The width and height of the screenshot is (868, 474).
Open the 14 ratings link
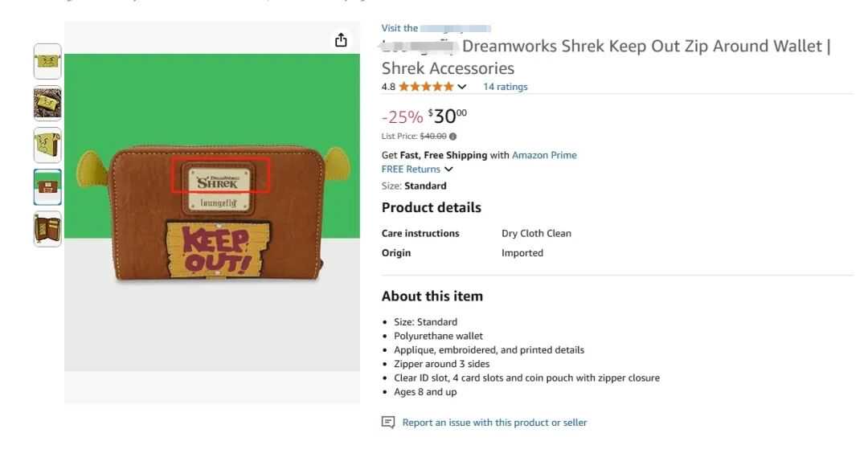pos(505,87)
